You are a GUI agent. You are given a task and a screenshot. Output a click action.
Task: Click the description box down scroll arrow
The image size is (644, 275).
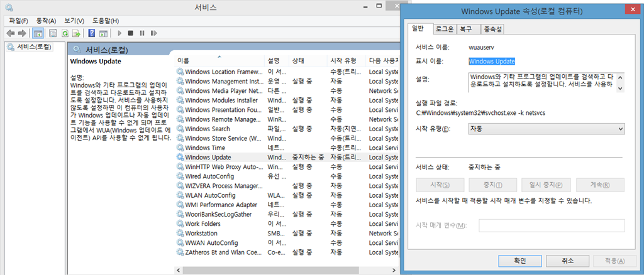tap(620, 88)
